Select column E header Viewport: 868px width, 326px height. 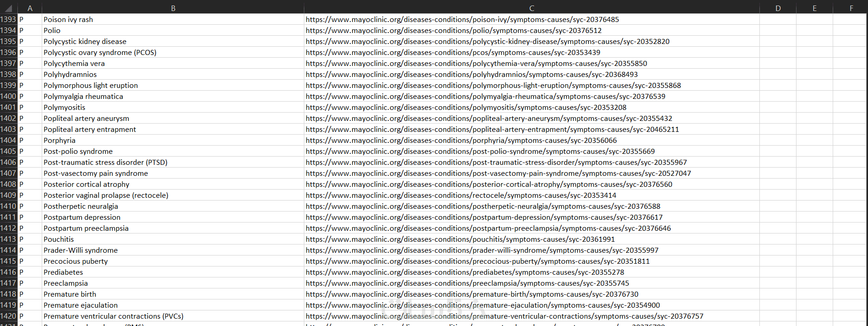pos(814,8)
